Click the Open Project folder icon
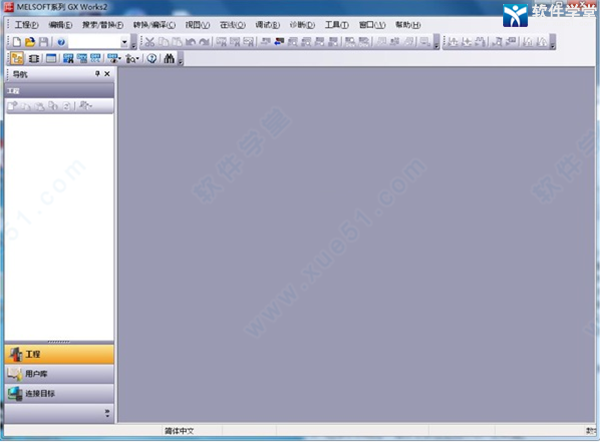Image resolution: width=600 pixels, height=442 pixels. point(31,42)
